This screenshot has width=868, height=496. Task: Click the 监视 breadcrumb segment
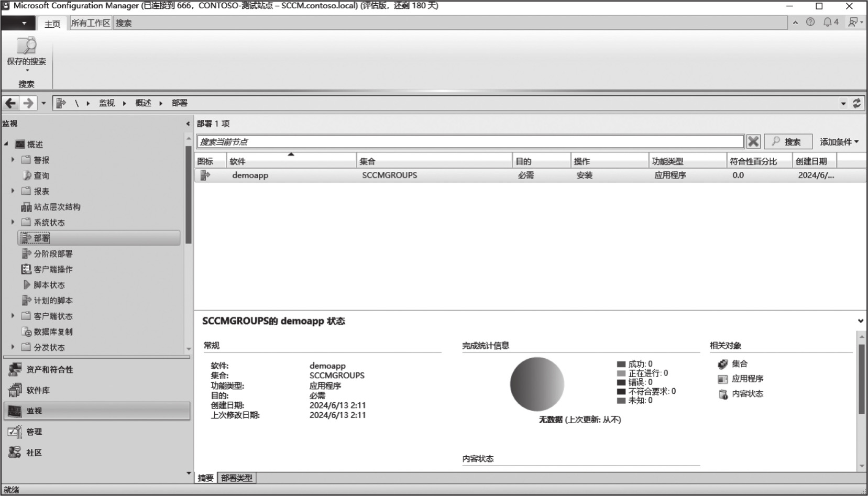point(107,103)
